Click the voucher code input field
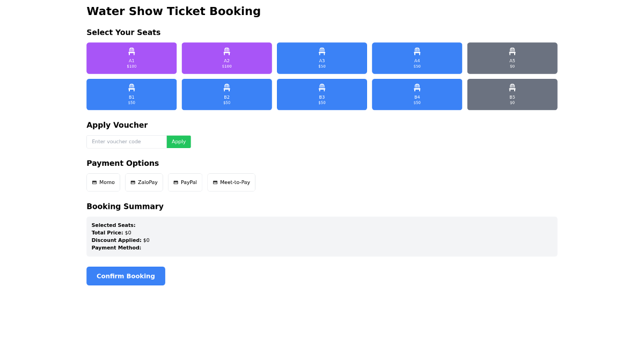The image size is (644, 338). [x=126, y=141]
